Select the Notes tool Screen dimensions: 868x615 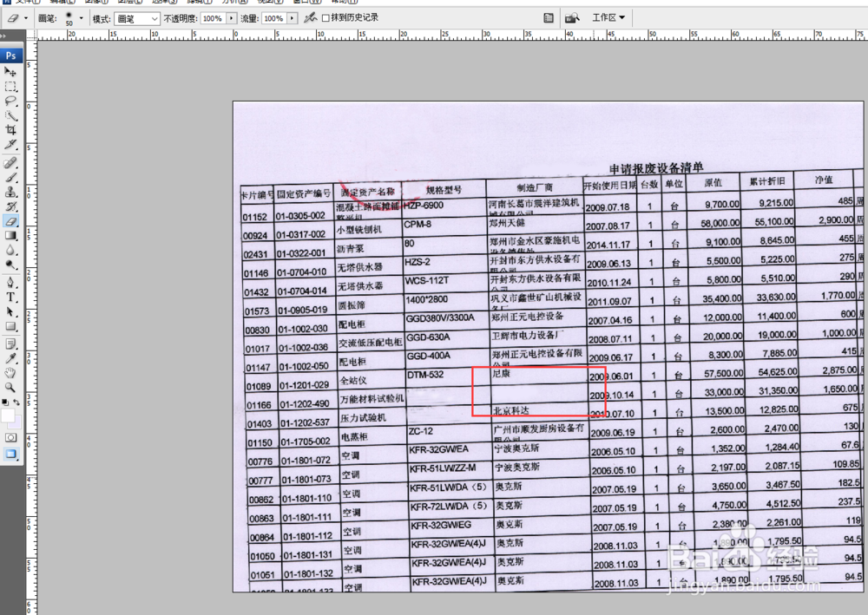click(10, 344)
